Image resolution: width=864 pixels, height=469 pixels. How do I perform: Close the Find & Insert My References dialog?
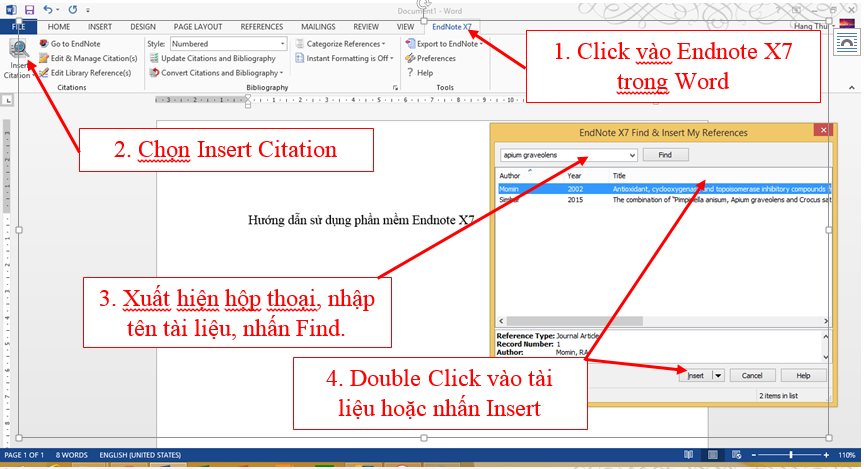click(823, 130)
